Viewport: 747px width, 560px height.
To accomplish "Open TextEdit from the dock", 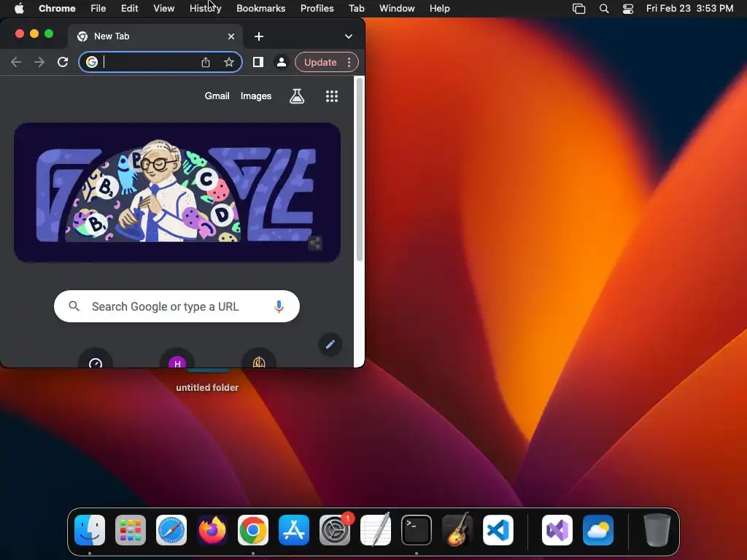I will (376, 530).
